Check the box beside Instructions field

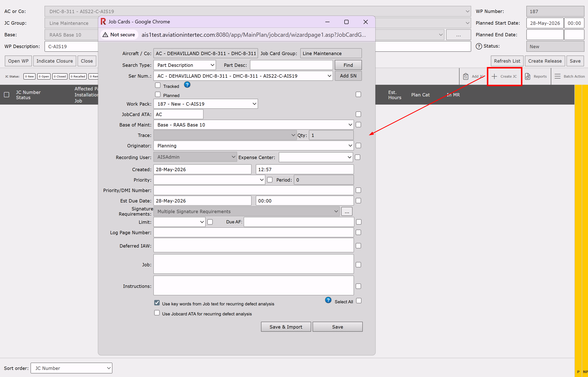point(358,286)
